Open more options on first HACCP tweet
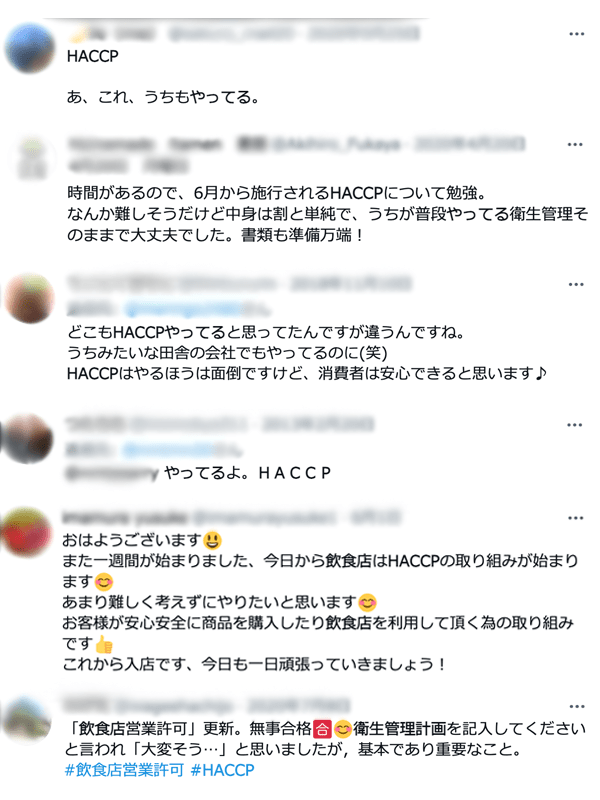Viewport: 600px width, 800px height. 577,34
